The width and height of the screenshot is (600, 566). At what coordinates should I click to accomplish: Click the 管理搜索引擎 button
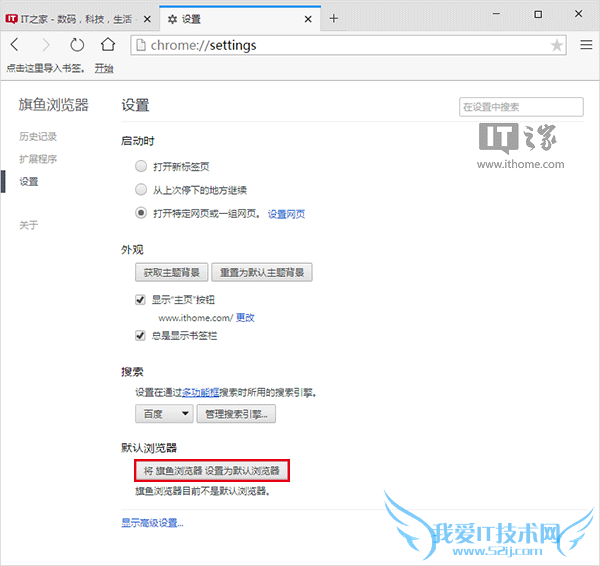[x=236, y=414]
